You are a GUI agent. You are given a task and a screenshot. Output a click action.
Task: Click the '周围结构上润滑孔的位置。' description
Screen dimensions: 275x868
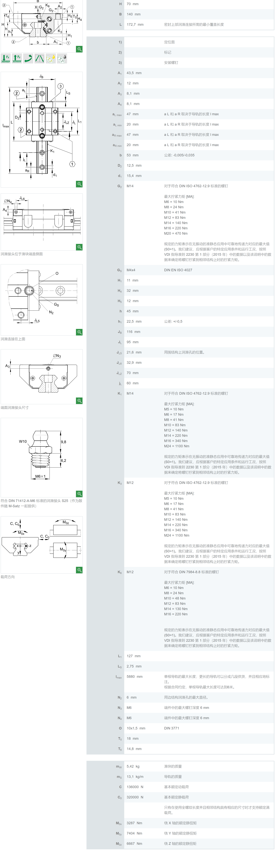(x=185, y=352)
